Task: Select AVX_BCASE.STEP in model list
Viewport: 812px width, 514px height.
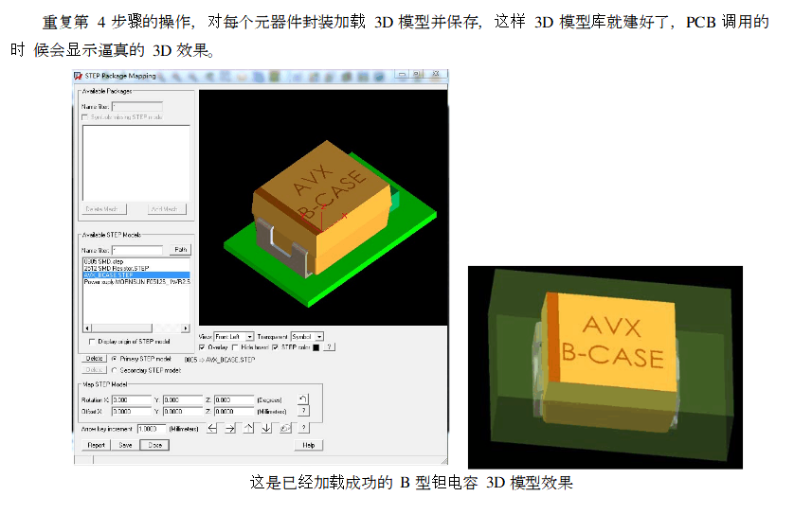Action: [x=136, y=275]
